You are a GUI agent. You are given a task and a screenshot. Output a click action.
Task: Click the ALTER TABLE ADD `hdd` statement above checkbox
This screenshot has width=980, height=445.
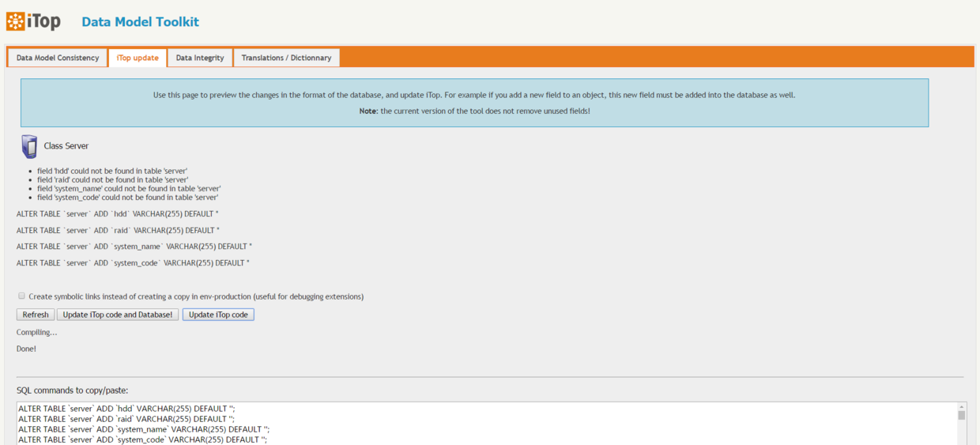pos(118,214)
